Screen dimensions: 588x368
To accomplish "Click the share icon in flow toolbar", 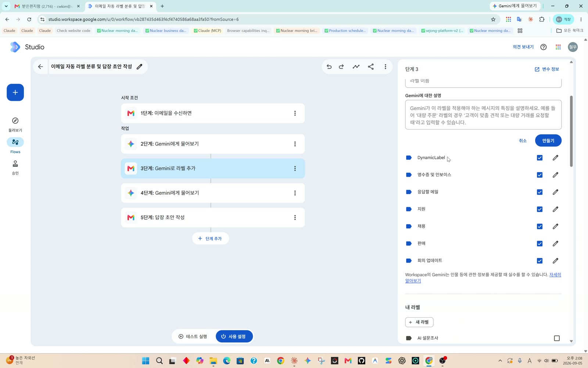I will pos(371,67).
